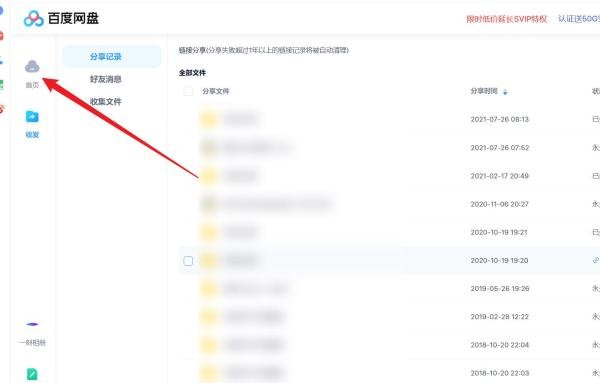Click file icon in the 2020-11-06 20:27 row
The image size is (600, 383).
point(209,204)
